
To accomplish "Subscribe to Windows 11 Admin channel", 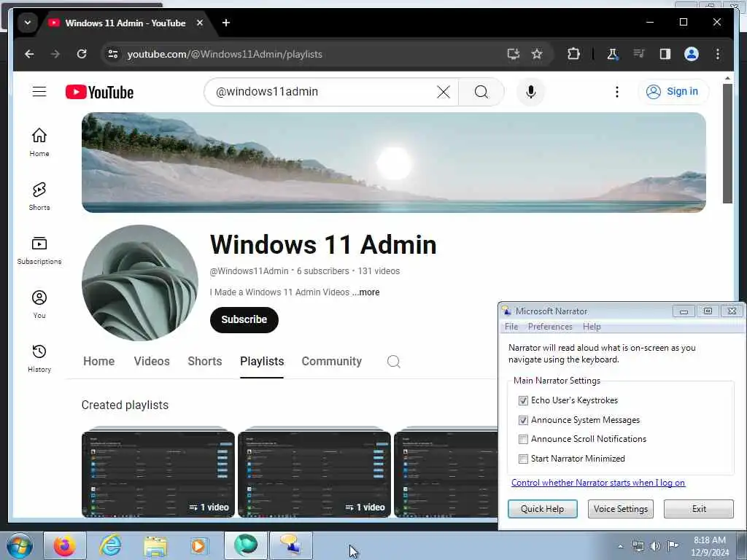I will coord(244,319).
